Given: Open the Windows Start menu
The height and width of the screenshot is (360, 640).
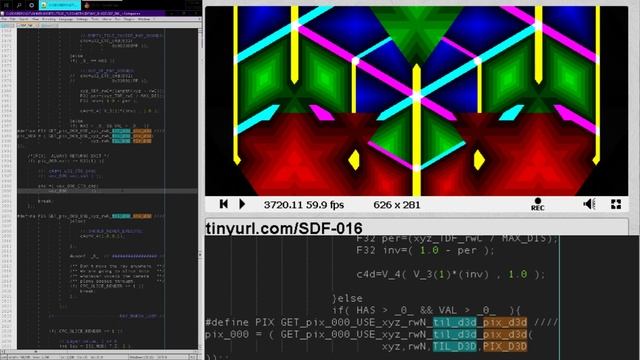Looking at the screenshot, I should [x=6, y=5].
